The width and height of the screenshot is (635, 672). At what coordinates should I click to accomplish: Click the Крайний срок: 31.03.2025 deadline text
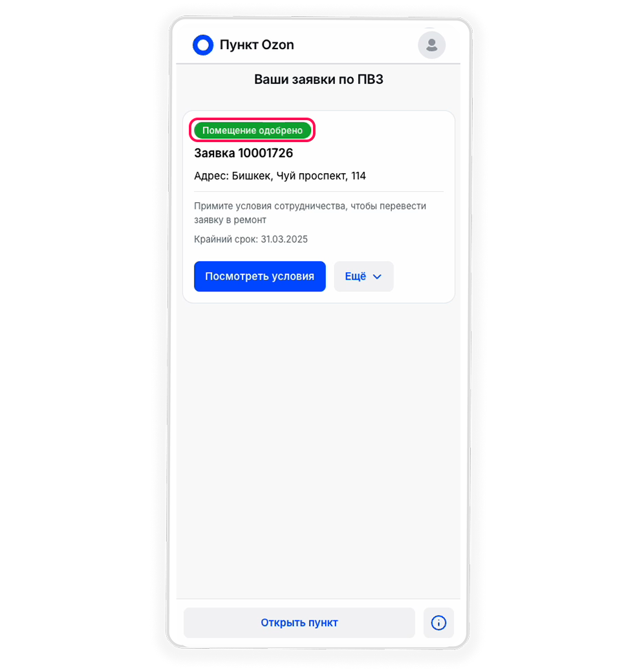(251, 239)
